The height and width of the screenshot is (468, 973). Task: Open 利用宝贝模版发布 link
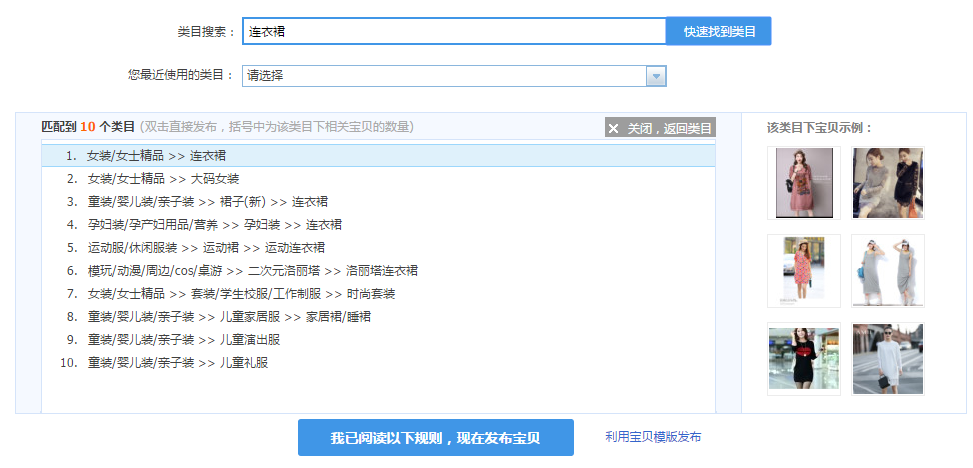[653, 437]
